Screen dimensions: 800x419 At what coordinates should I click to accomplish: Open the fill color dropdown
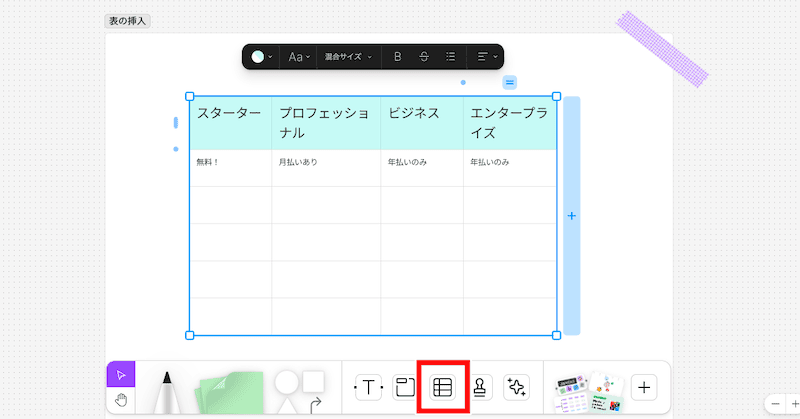(262, 57)
